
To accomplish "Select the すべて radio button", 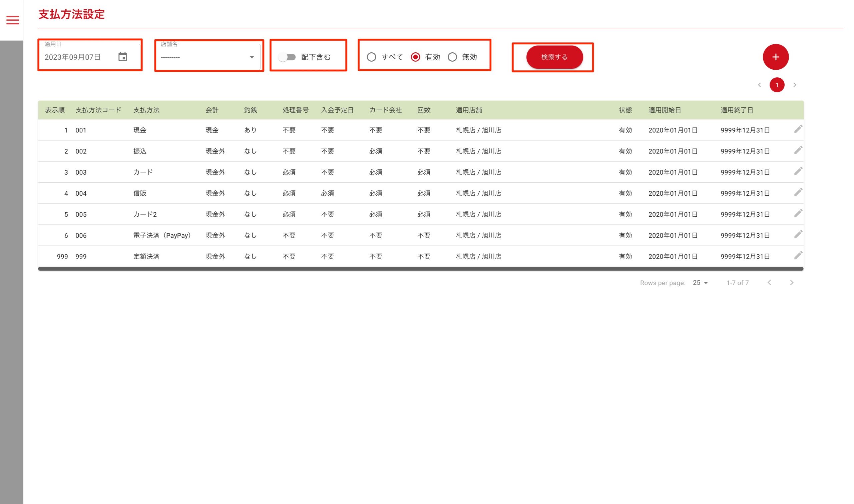I will tap(371, 57).
